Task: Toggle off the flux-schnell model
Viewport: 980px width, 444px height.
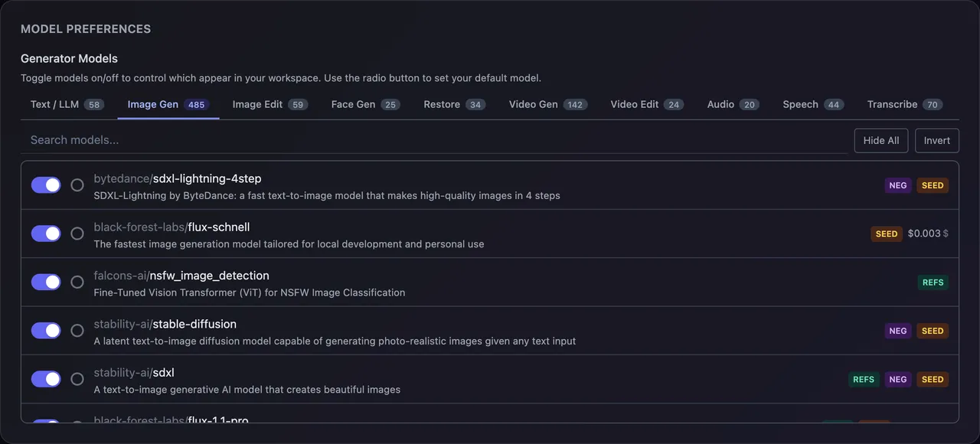Action: click(x=46, y=233)
